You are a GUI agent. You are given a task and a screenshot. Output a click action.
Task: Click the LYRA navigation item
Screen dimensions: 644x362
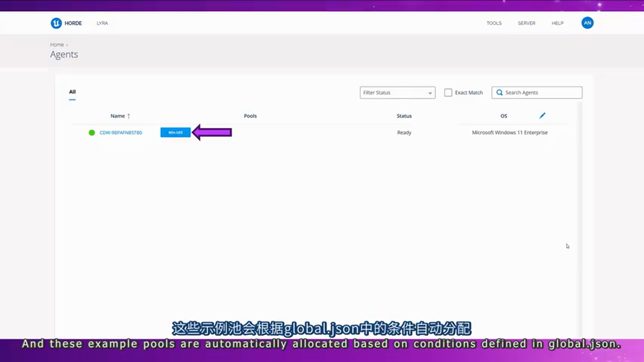102,23
